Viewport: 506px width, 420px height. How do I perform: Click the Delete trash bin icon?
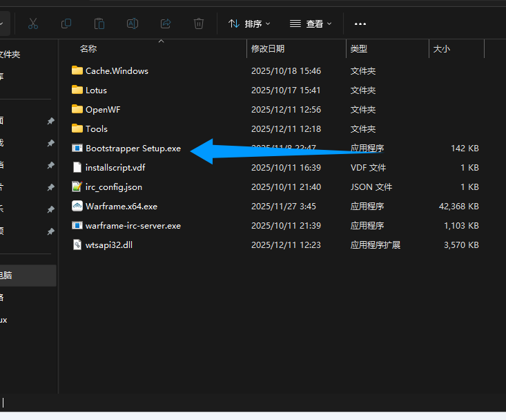tap(199, 23)
